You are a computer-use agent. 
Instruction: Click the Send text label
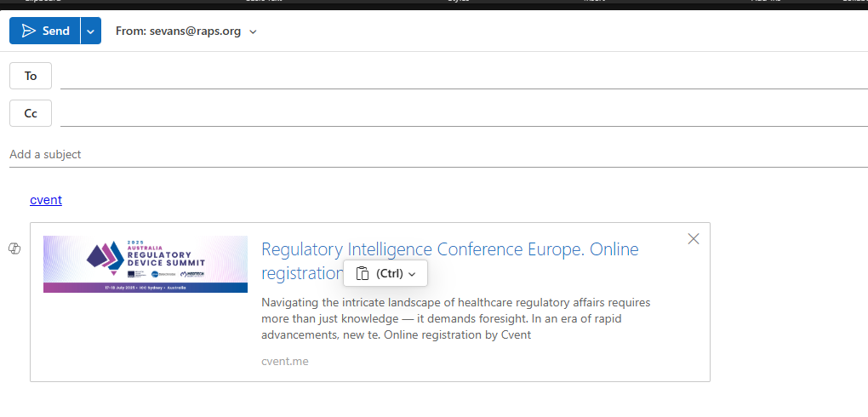[x=56, y=31]
